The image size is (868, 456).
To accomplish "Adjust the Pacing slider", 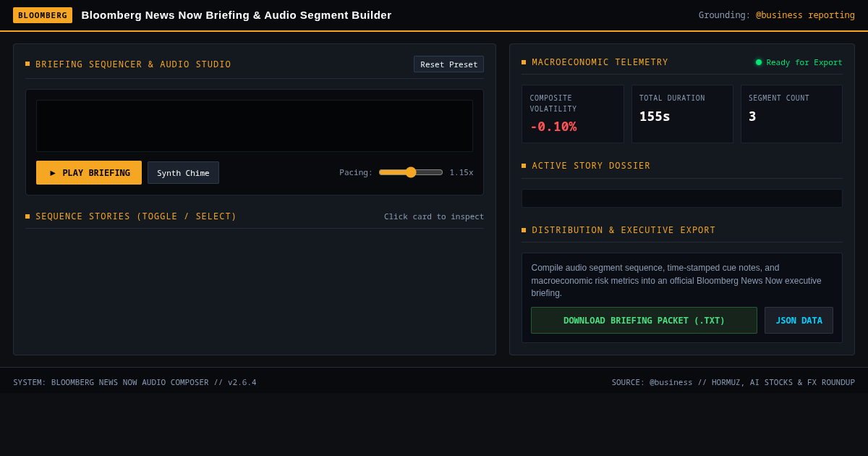I will [411, 172].
